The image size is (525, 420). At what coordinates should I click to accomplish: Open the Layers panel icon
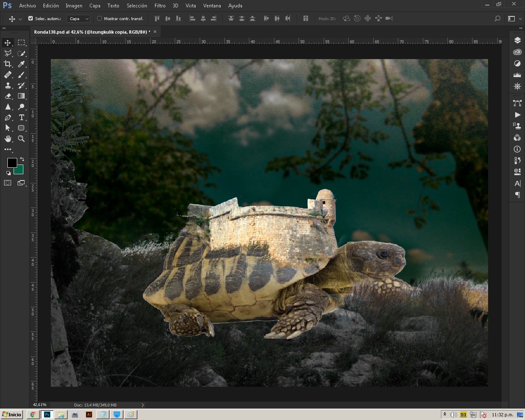coord(517,40)
